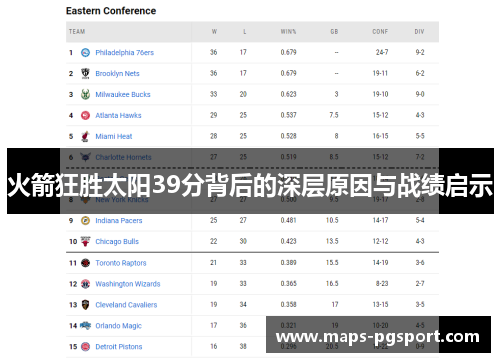
Task: Open the Atlanta Hawks team link
Action: point(118,115)
